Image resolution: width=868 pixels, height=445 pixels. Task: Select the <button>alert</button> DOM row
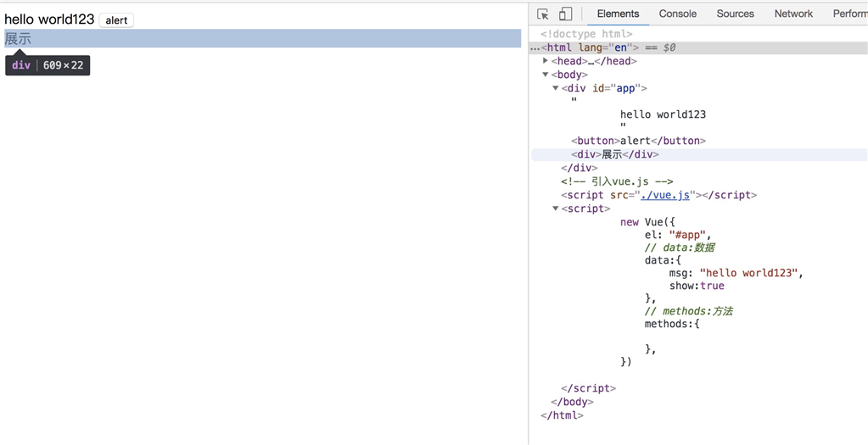click(x=638, y=141)
